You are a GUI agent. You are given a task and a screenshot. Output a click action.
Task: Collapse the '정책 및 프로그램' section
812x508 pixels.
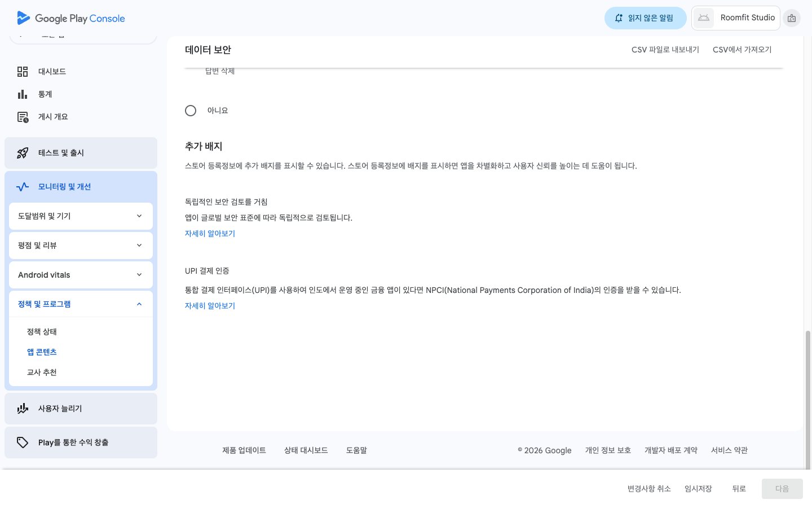pos(81,304)
